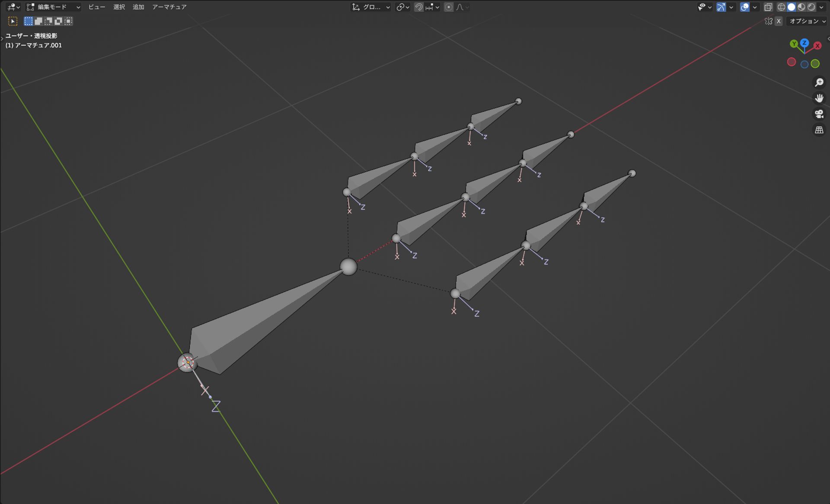Toggle the snapping magnet
The image size is (830, 504).
(x=418, y=7)
